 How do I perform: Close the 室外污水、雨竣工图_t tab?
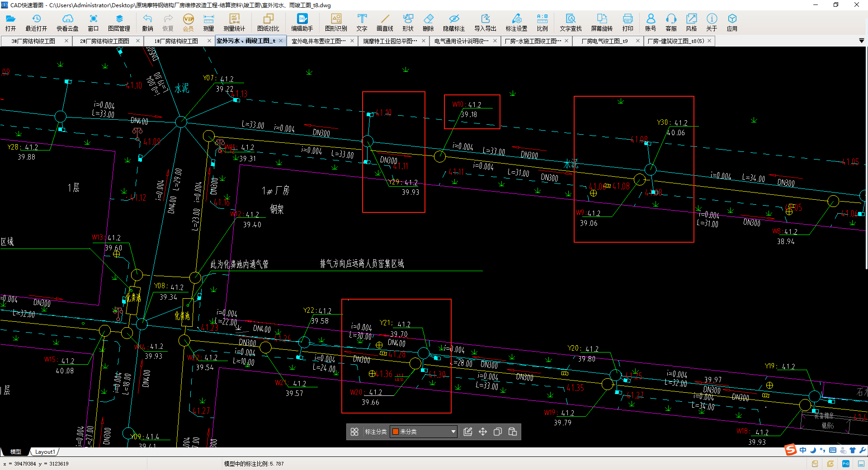[x=281, y=41]
